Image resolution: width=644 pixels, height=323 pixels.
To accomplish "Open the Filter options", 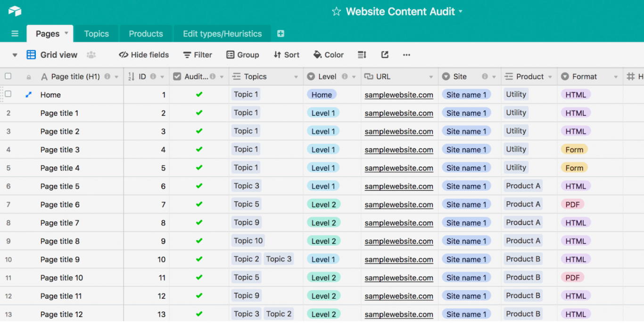I will 198,55.
